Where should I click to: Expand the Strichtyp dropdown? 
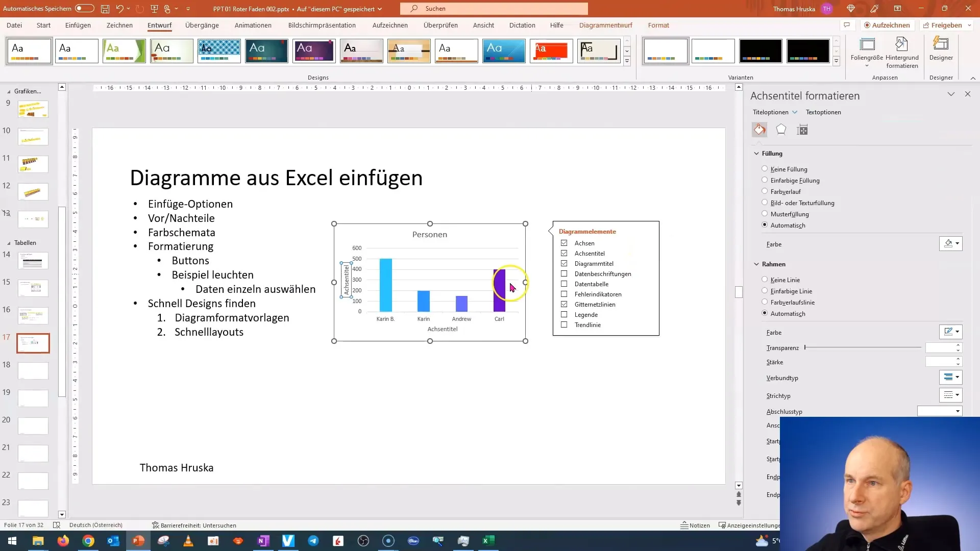click(x=957, y=395)
